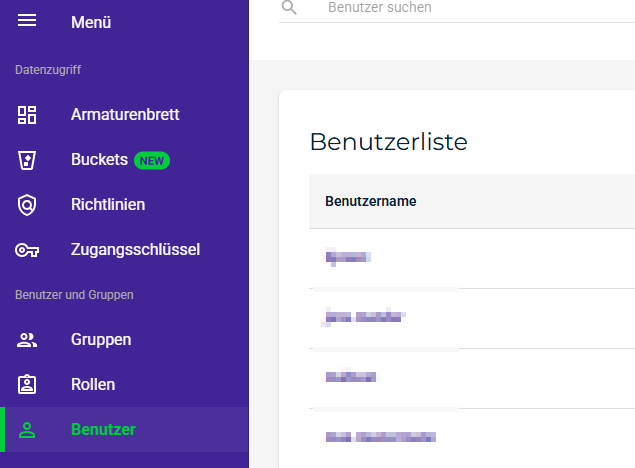Image resolution: width=635 pixels, height=468 pixels.
Task: Sort by the Benutzername column header
Action: pyautogui.click(x=370, y=201)
